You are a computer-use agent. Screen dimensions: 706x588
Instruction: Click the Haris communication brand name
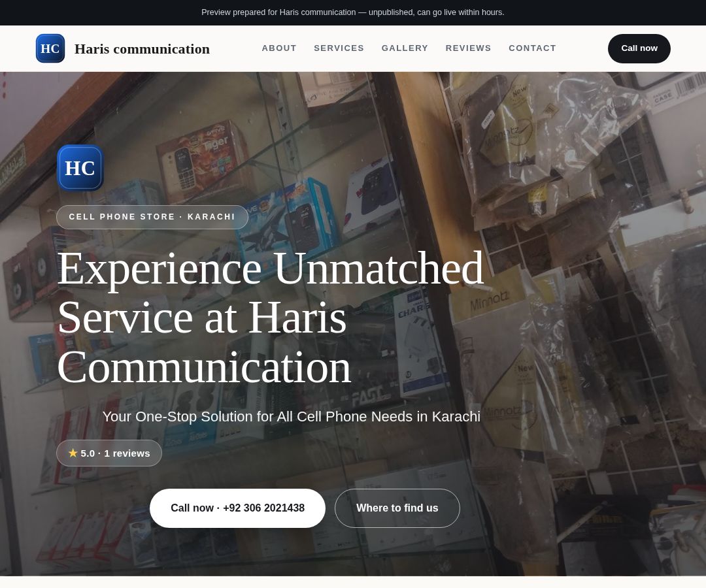point(142,48)
